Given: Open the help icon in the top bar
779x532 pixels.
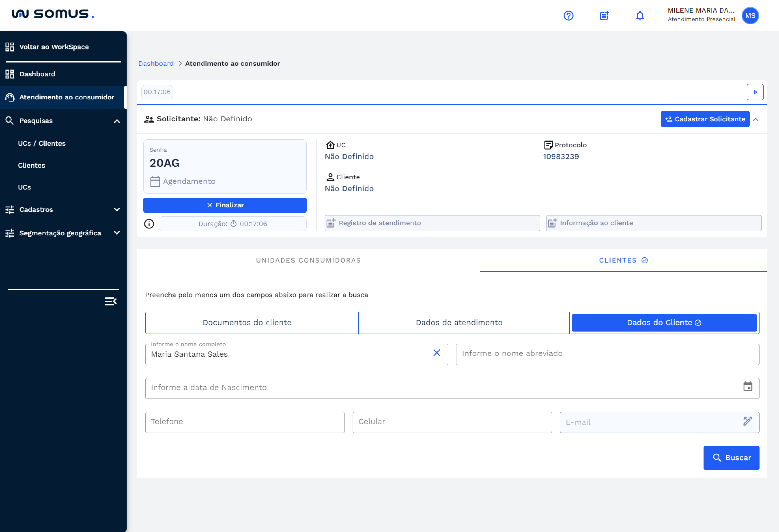Looking at the screenshot, I should (x=568, y=15).
